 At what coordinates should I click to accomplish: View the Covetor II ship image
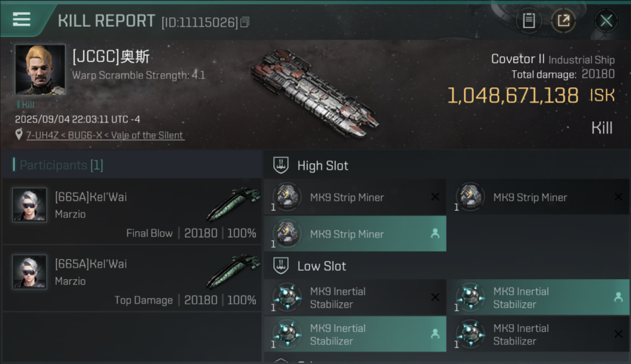(315, 93)
